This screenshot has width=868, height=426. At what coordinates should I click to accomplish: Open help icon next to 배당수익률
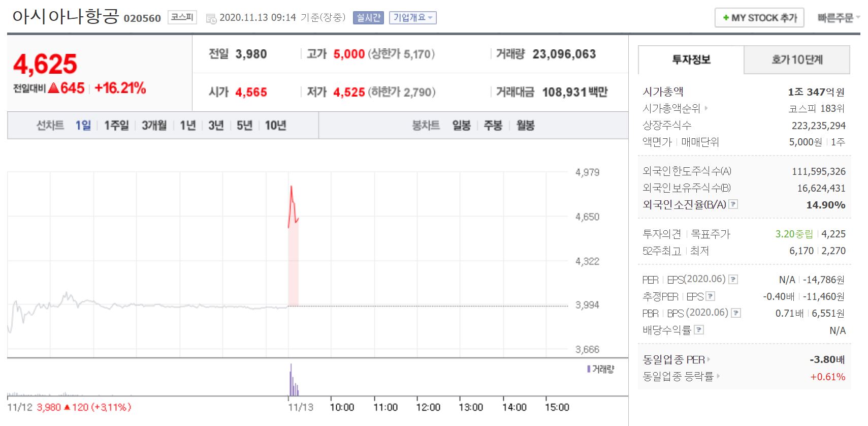pyautogui.click(x=699, y=330)
